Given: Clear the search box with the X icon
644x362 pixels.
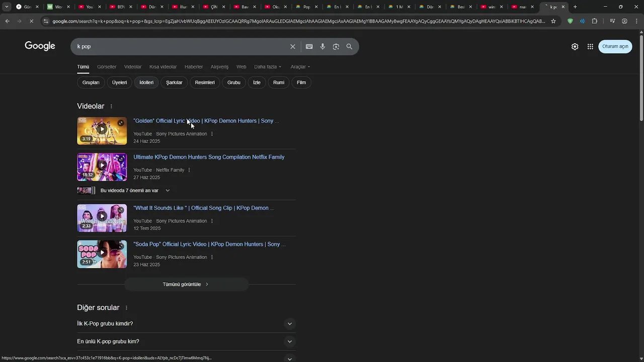Looking at the screenshot, I should (x=293, y=46).
